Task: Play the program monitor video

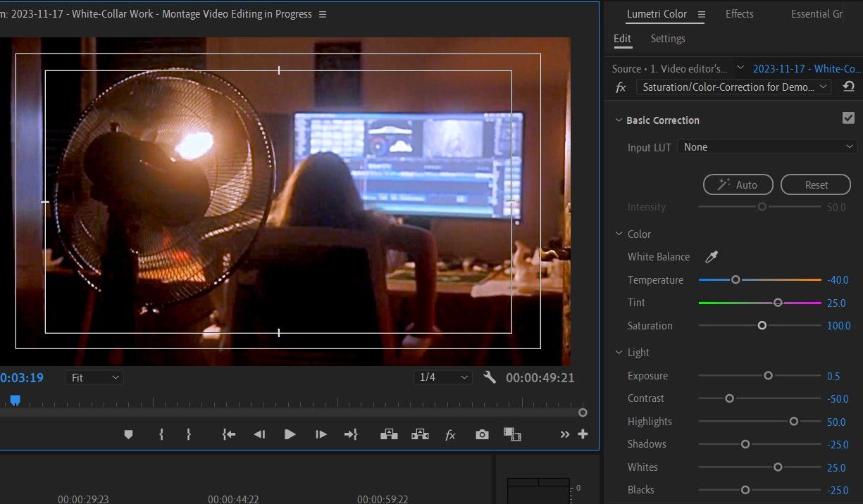Action: tap(290, 434)
